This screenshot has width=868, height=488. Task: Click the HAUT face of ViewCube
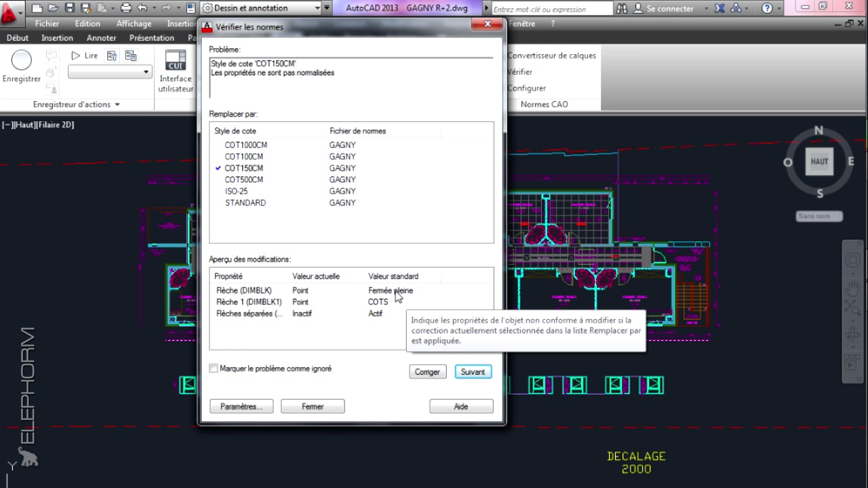819,162
